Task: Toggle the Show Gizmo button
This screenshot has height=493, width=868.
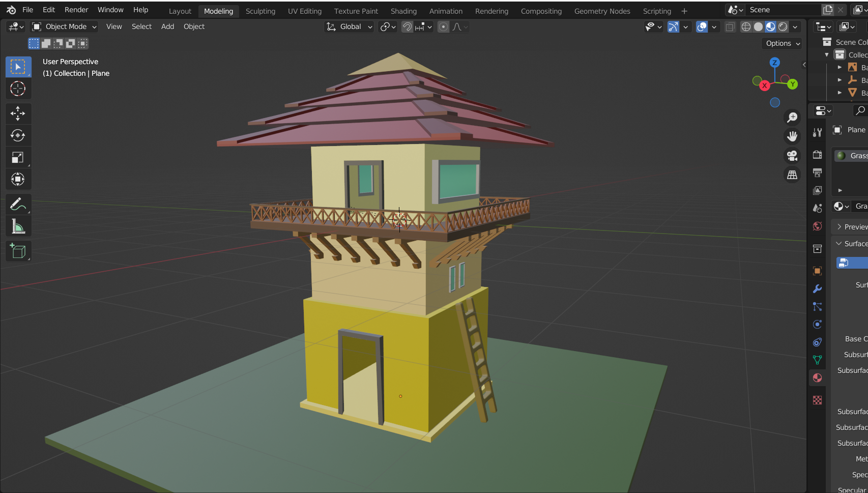Action: tap(673, 27)
